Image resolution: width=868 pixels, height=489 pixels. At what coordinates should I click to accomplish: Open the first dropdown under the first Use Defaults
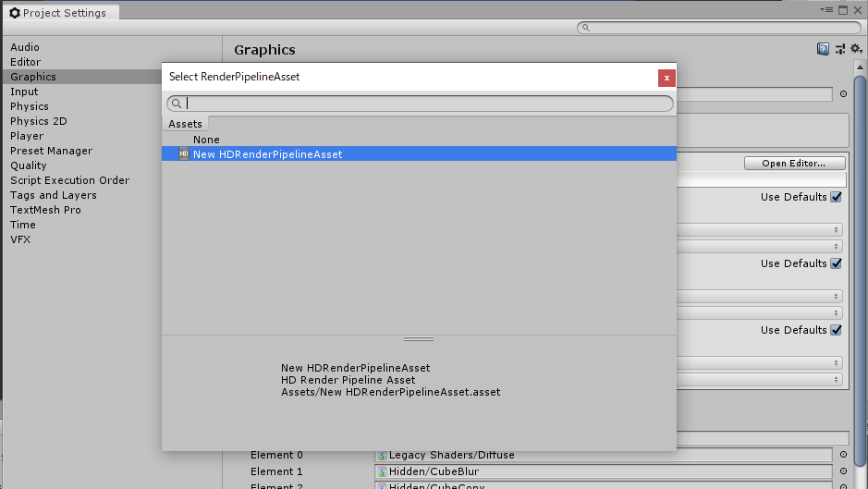point(760,230)
